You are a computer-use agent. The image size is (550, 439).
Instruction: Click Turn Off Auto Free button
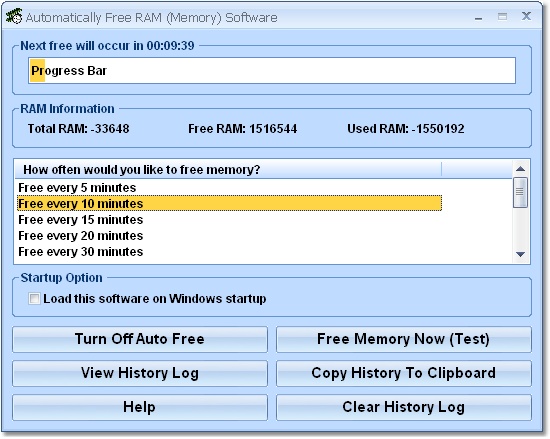pyautogui.click(x=140, y=339)
